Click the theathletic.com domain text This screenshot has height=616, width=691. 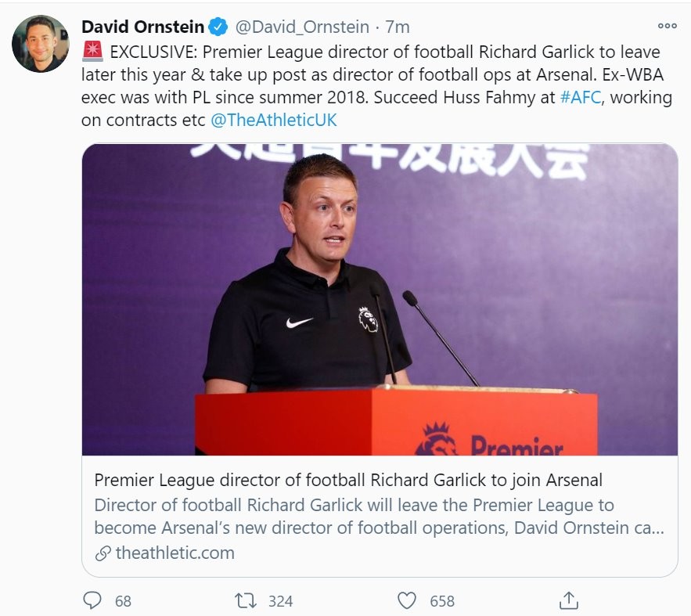175,553
